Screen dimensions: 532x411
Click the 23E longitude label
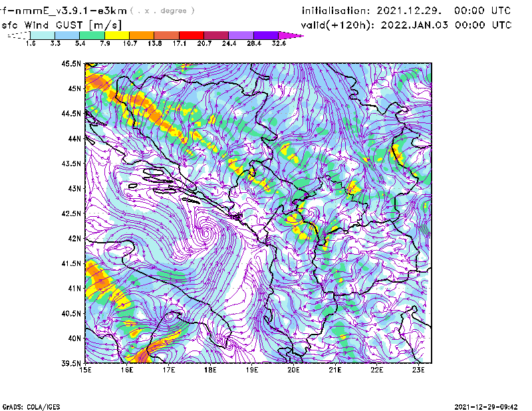click(x=418, y=370)
